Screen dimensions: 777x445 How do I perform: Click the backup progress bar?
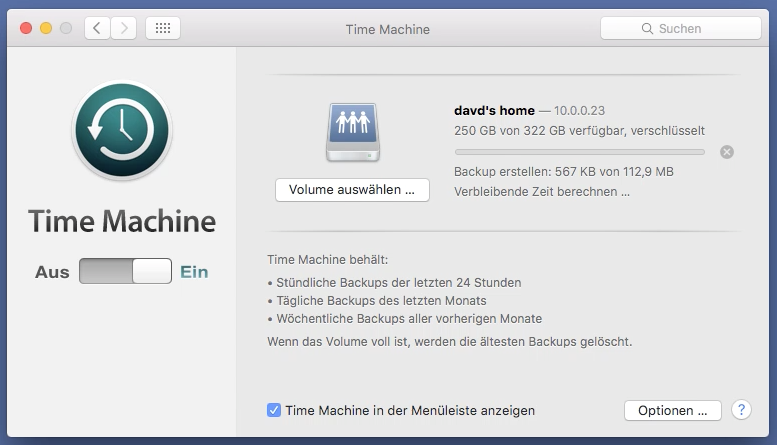(x=580, y=152)
